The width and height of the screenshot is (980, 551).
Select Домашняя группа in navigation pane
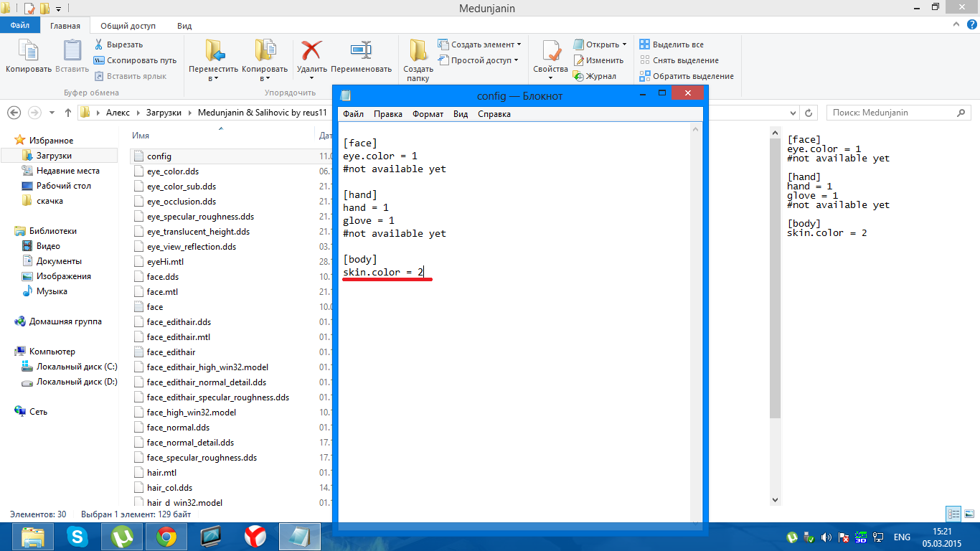click(x=65, y=321)
